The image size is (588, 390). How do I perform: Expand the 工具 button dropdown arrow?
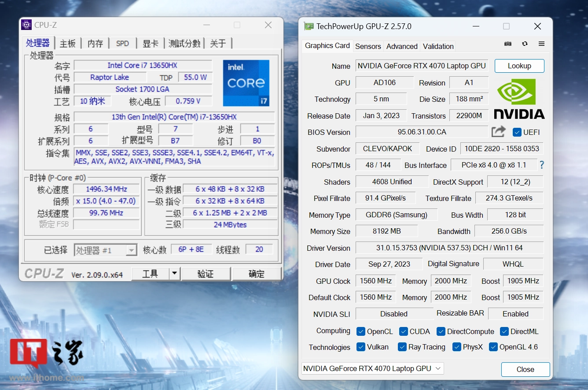click(x=175, y=274)
